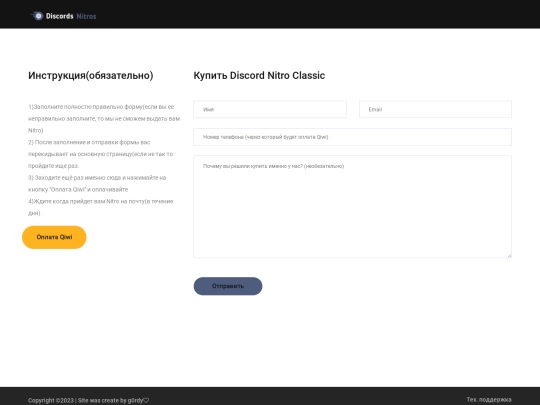
Task: Click instruction step 3 Заходите ещё раз text
Action: pyautogui.click(x=97, y=184)
